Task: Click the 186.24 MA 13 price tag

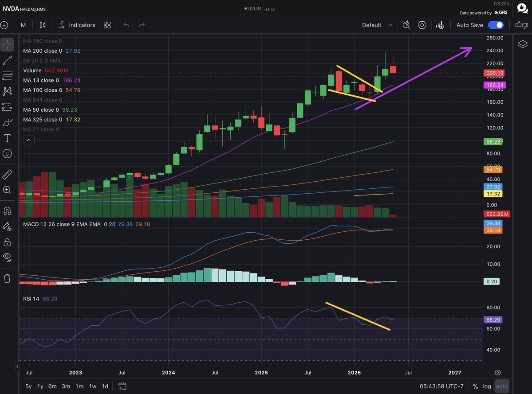Action: click(494, 86)
